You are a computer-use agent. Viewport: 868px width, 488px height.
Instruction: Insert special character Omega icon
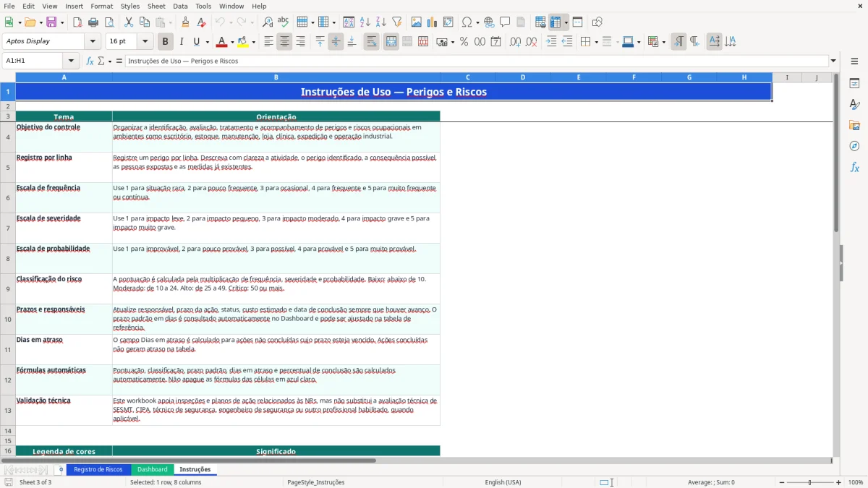(x=467, y=22)
